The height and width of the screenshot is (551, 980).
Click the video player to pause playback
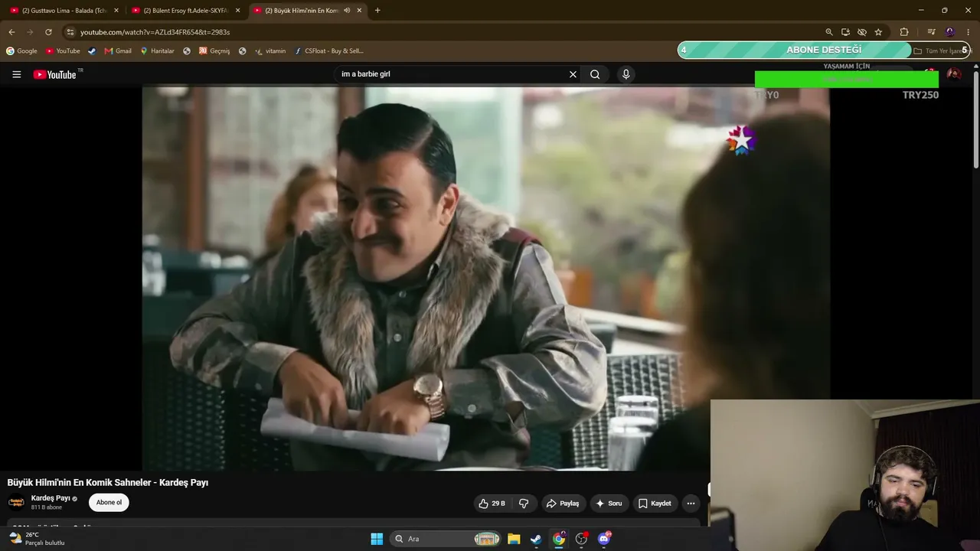485,279
